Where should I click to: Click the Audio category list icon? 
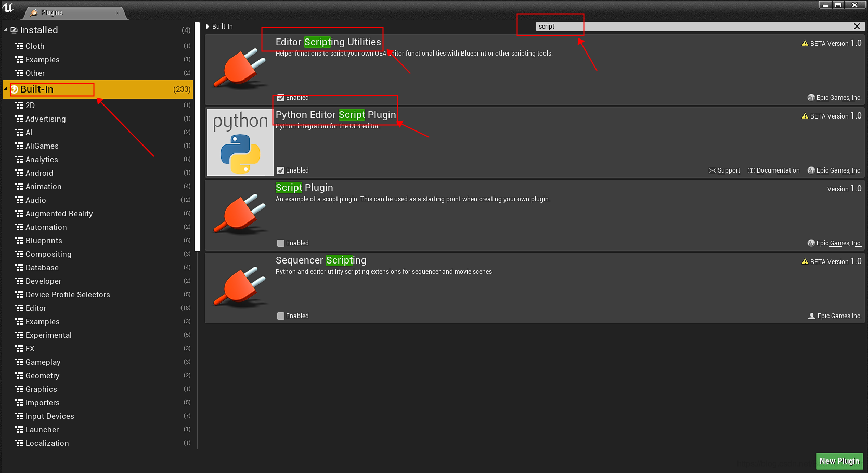[19, 200]
